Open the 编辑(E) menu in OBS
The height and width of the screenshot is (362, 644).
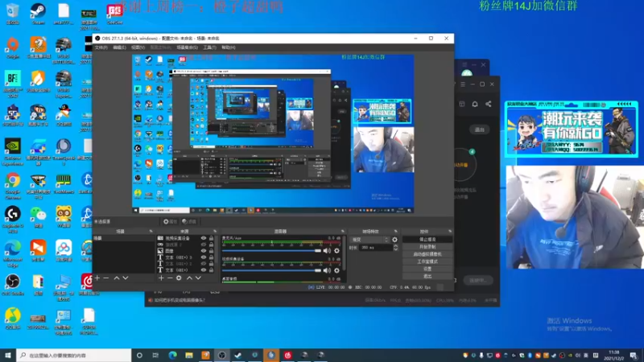tap(119, 47)
